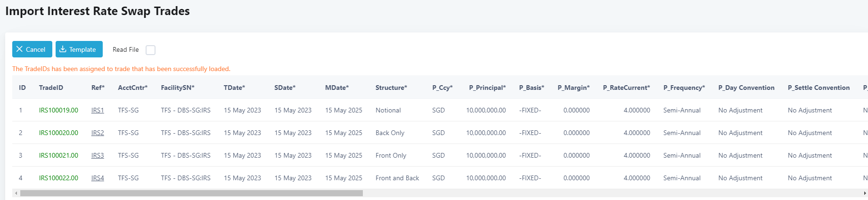Download the import Template
The width and height of the screenshot is (868, 200).
[79, 49]
